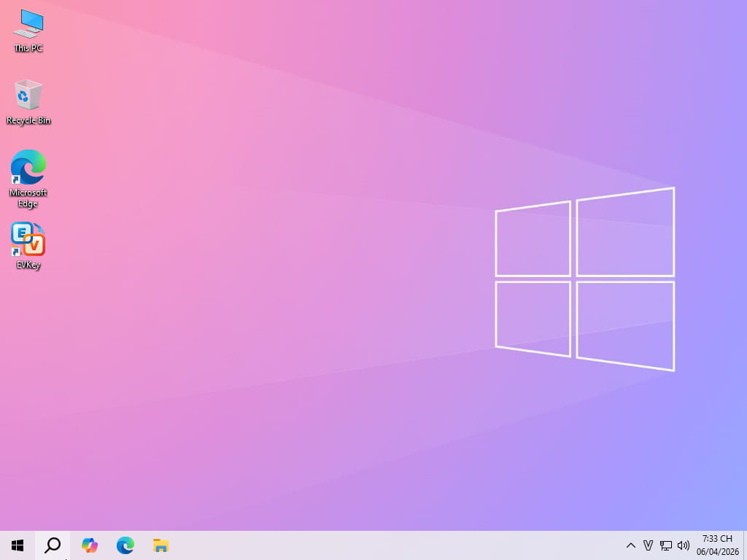Toggle EVKey V input mode tray icon

pyautogui.click(x=648, y=545)
